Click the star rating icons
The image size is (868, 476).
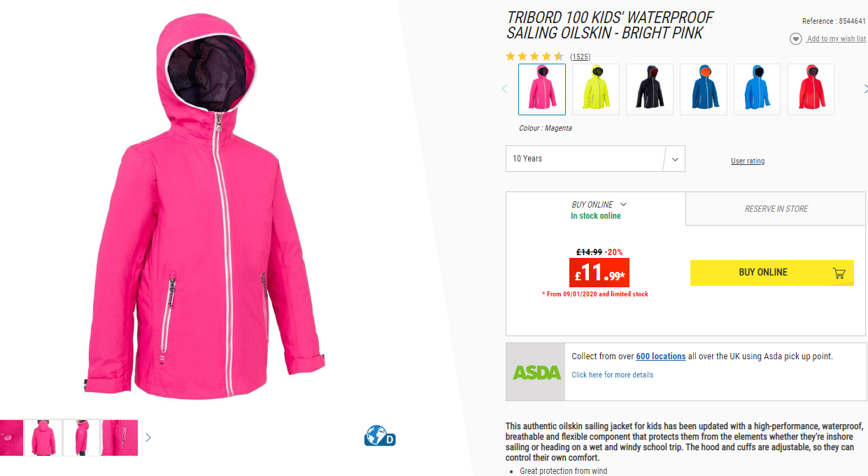coord(534,57)
